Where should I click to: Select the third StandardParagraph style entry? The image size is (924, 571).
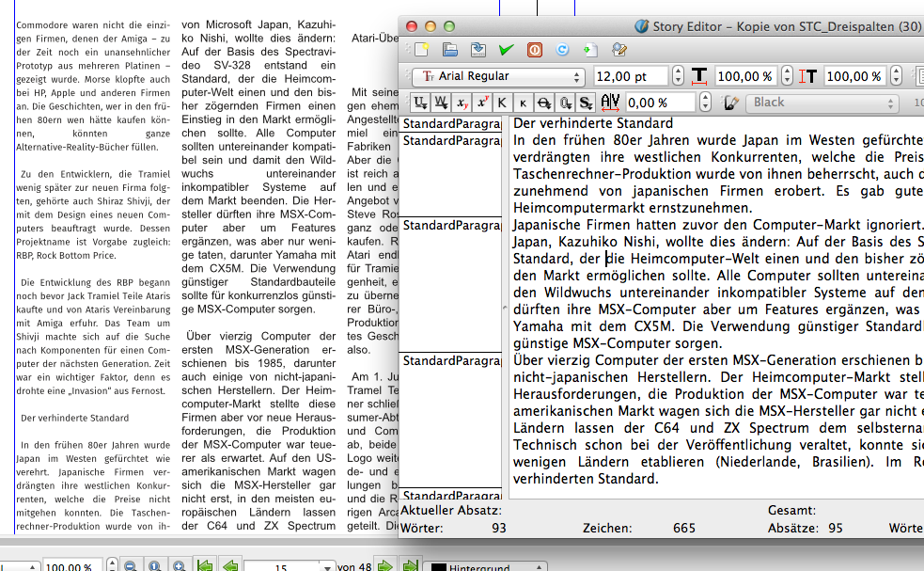450,226
